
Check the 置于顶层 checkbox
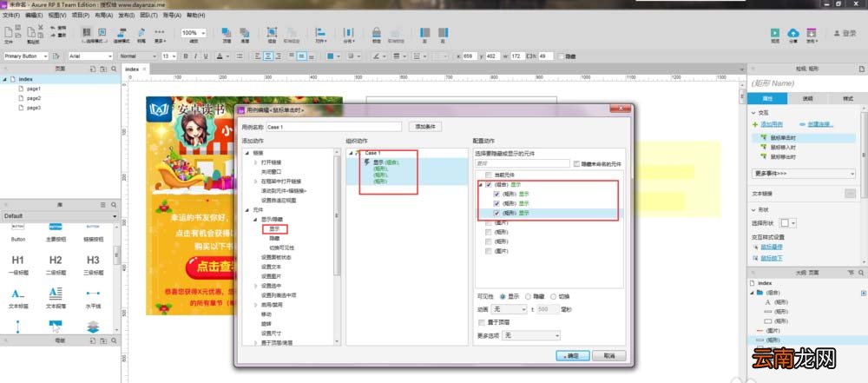481,322
